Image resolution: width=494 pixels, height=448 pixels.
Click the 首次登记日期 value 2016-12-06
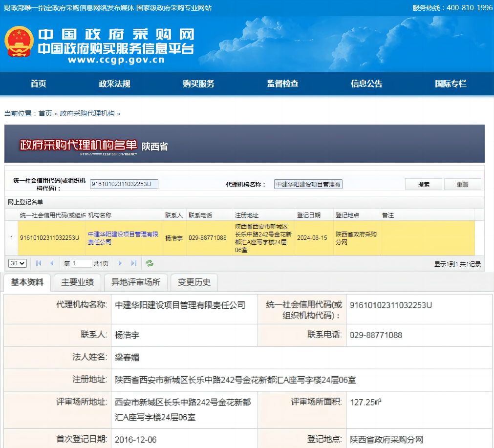click(136, 440)
